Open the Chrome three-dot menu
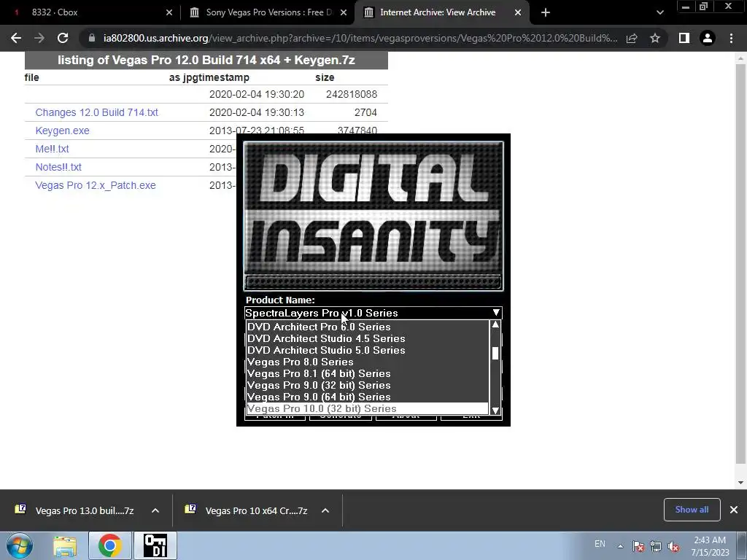This screenshot has width=747, height=560. click(x=731, y=38)
